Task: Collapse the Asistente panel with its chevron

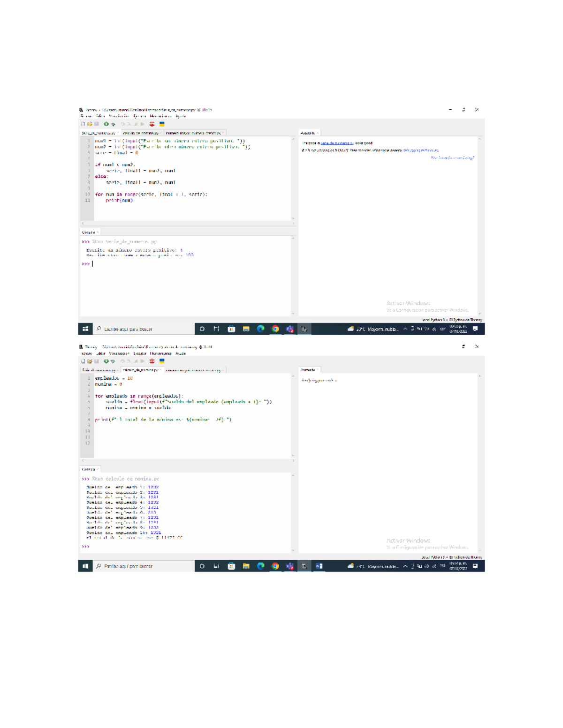Action: click(318, 133)
